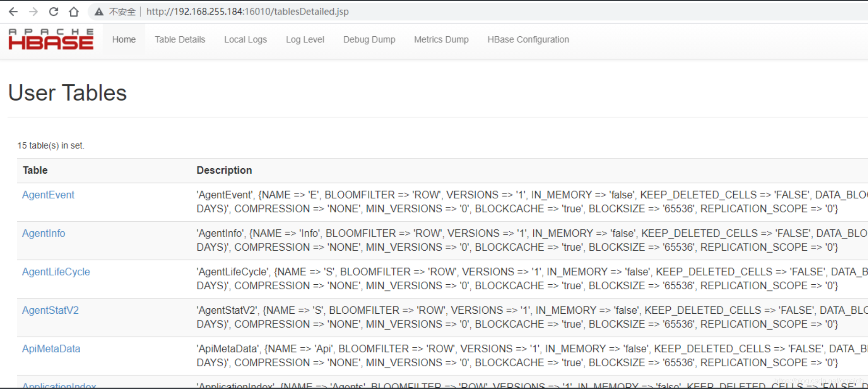This screenshot has height=389, width=868.
Task: Open the Metrics Dump page
Action: (x=441, y=39)
